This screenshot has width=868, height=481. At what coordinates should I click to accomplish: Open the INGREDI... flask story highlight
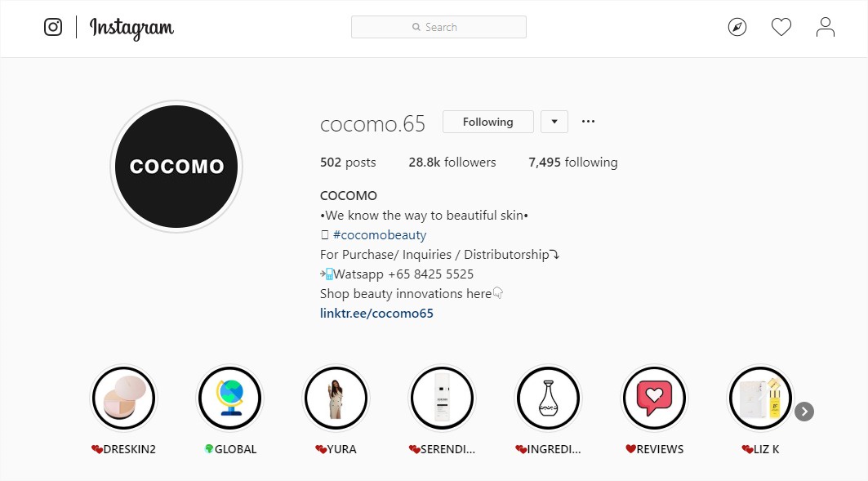coord(548,398)
